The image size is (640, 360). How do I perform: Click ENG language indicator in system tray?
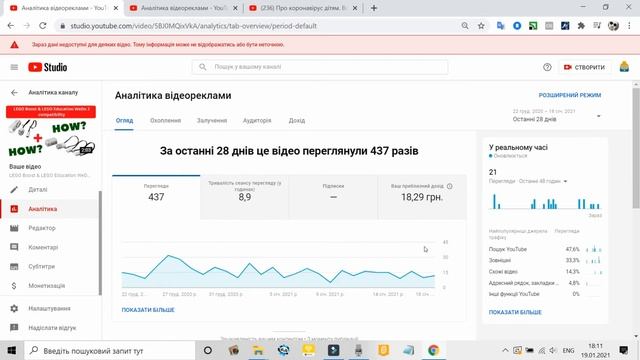coord(568,350)
